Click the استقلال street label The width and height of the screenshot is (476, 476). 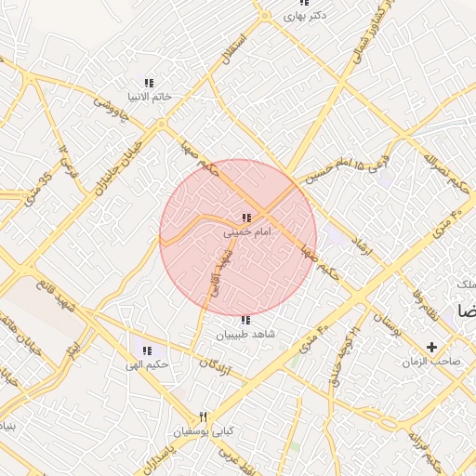pos(234,49)
